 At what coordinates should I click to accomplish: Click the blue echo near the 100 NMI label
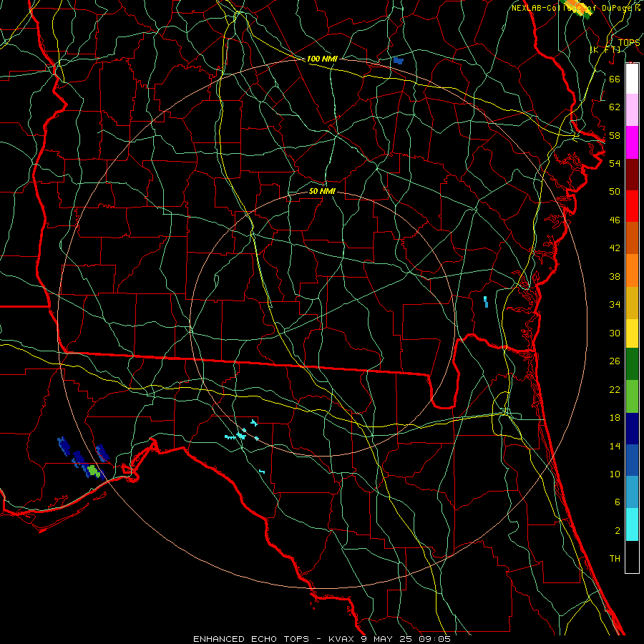click(x=399, y=61)
